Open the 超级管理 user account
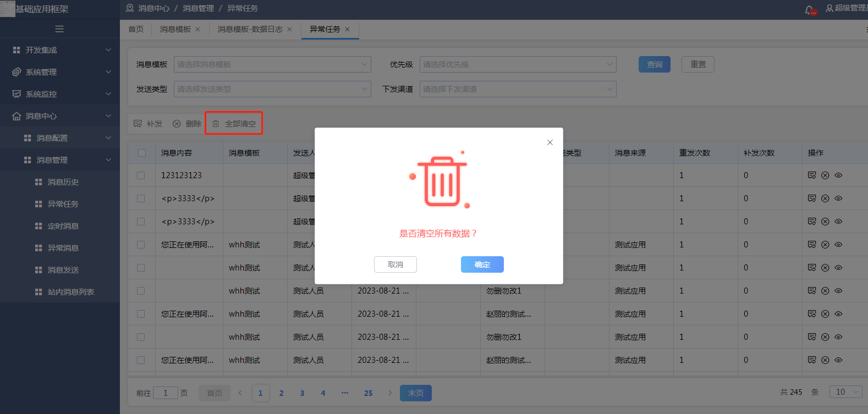 coord(847,8)
